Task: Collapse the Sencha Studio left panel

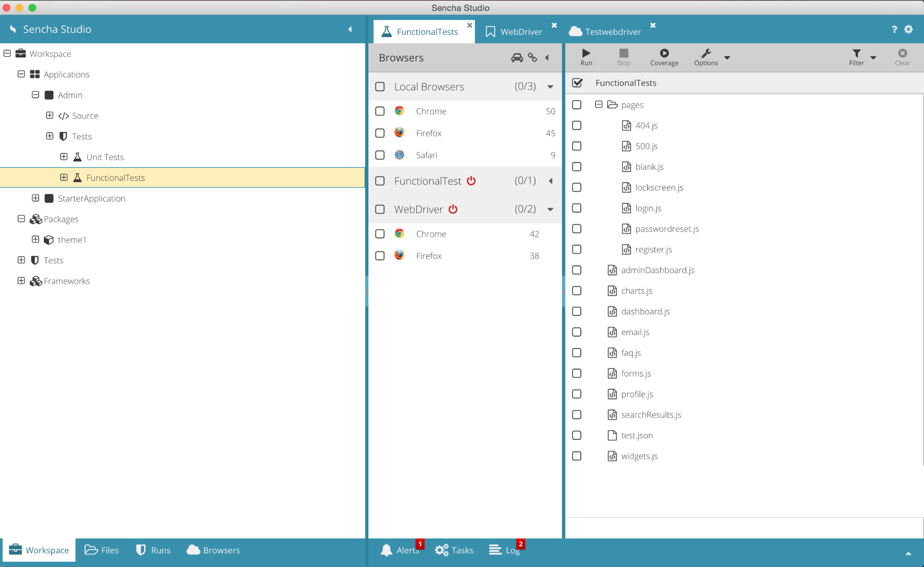Action: tap(350, 29)
